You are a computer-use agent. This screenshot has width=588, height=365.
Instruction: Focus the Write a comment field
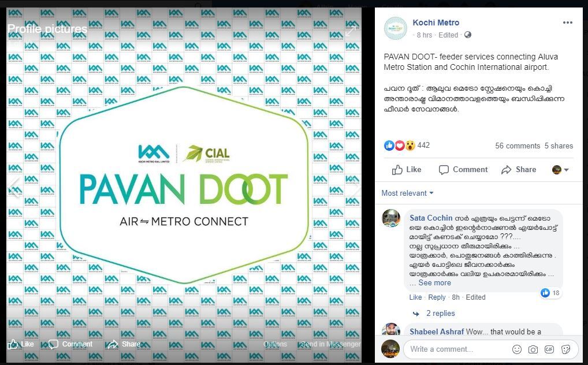pyautogui.click(x=456, y=349)
